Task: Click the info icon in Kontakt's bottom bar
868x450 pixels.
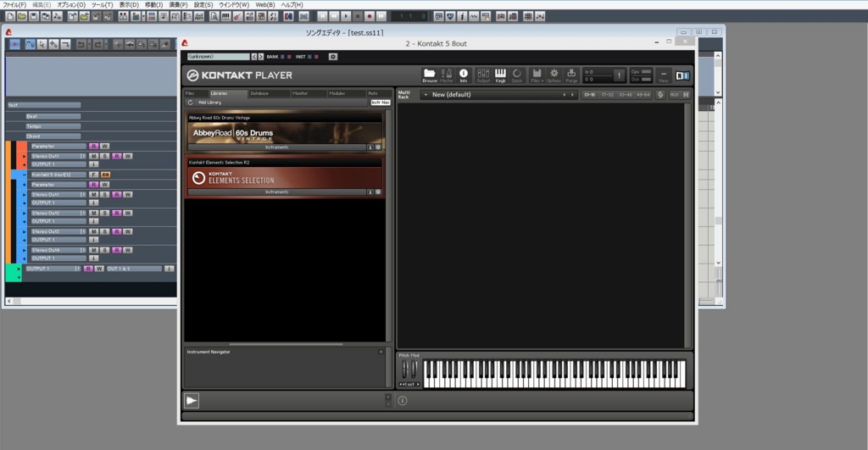Action: (x=403, y=401)
